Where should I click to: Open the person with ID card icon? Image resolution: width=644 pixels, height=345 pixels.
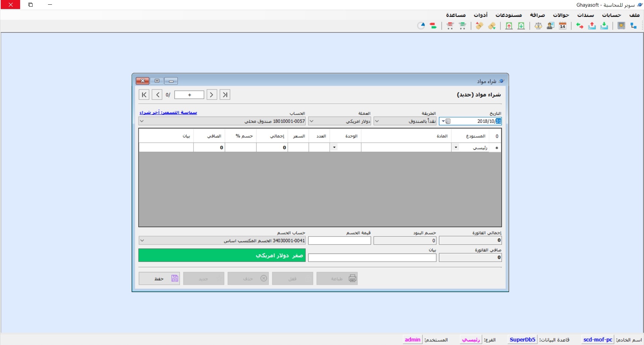coord(550,26)
